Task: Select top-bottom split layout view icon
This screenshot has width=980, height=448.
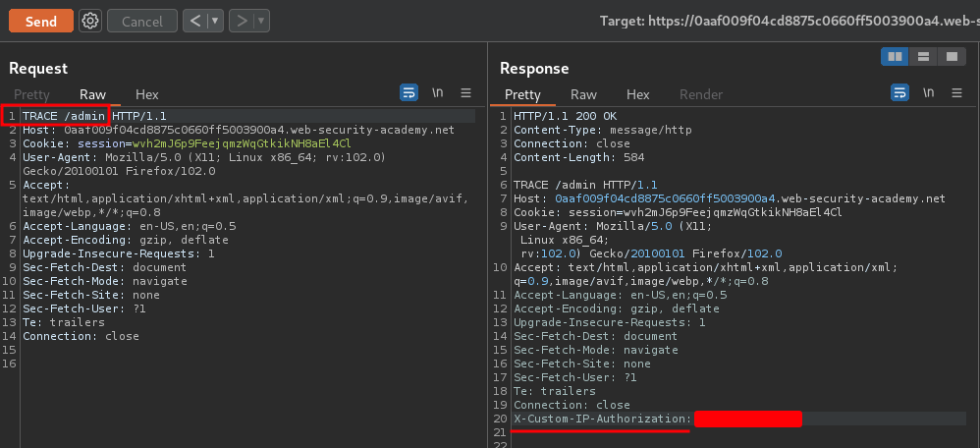Action: 923,57
